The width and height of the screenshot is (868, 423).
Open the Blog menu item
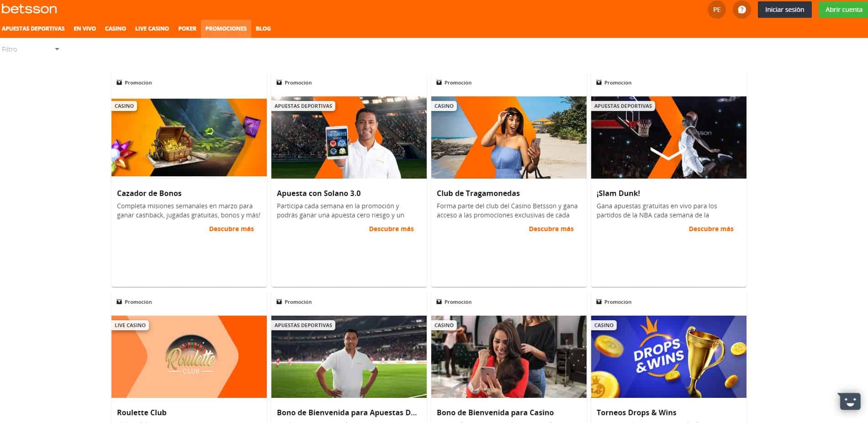point(263,28)
